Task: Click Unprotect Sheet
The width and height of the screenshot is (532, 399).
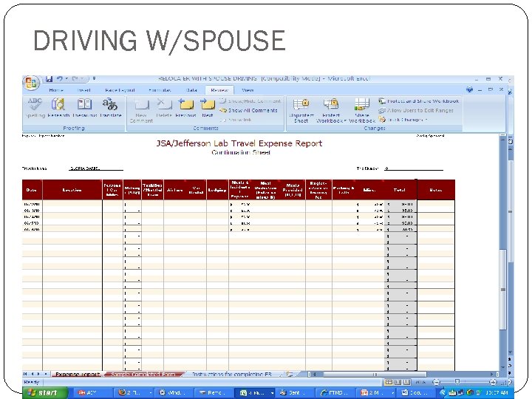Action: click(301, 110)
